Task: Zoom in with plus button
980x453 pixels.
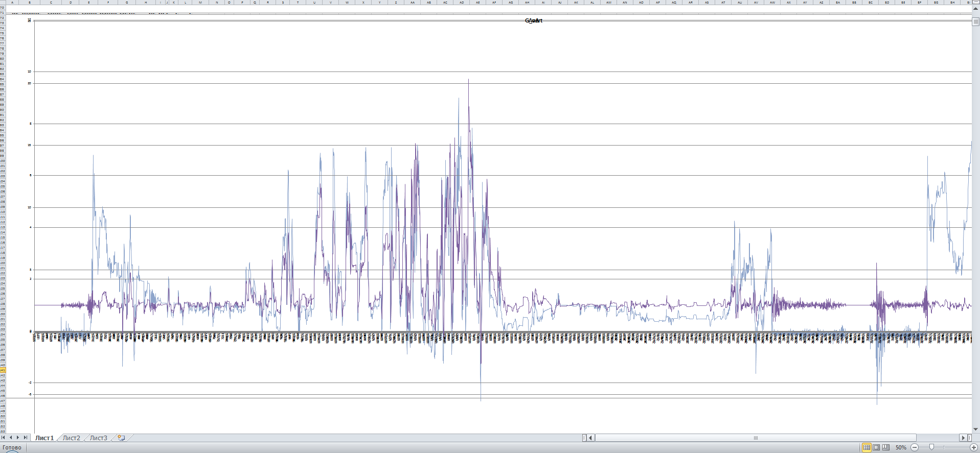Action: click(x=973, y=447)
